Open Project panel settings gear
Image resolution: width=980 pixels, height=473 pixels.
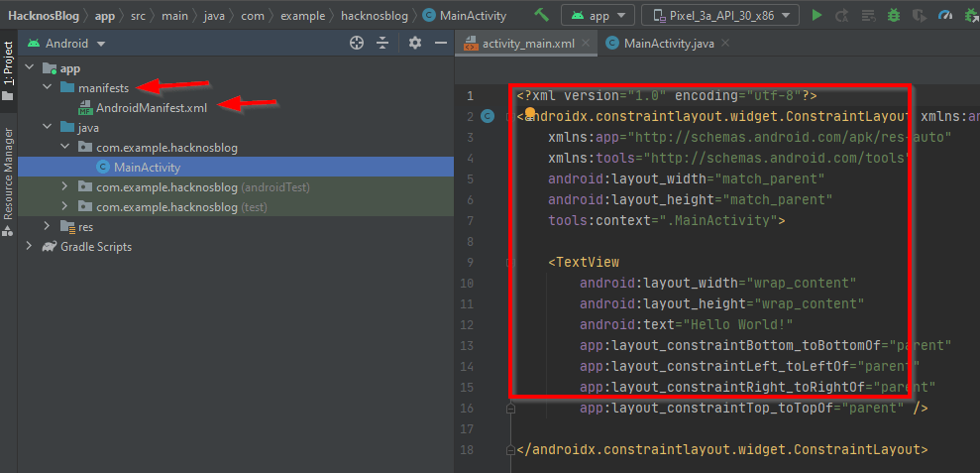(x=415, y=44)
